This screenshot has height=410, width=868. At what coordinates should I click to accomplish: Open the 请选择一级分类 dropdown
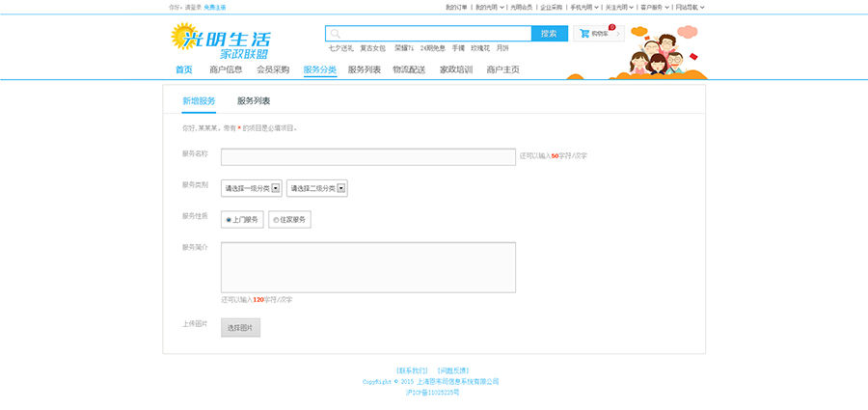(251, 188)
